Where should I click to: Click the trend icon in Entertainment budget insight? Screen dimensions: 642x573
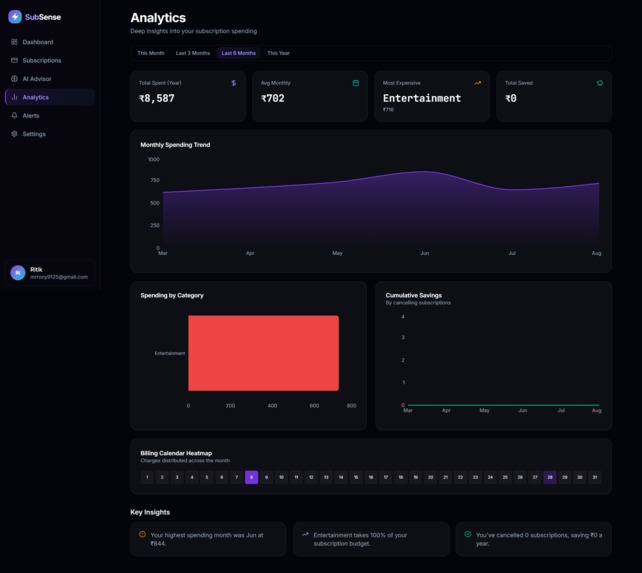305,534
